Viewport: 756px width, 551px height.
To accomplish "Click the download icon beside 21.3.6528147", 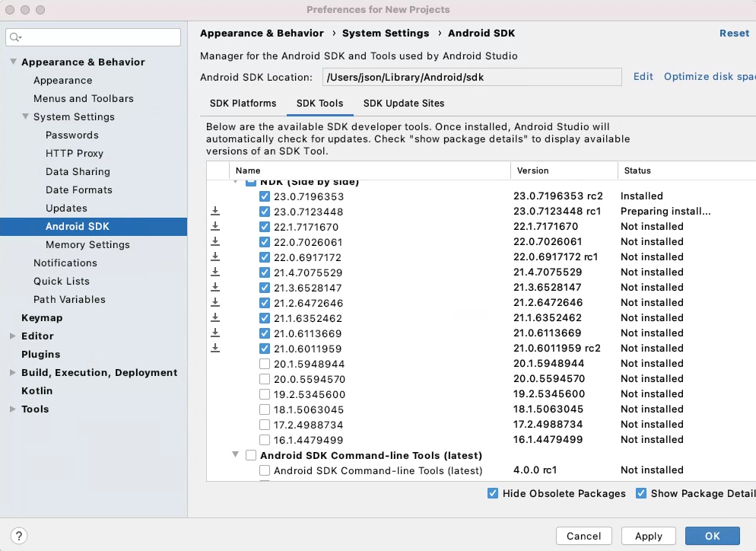I will point(215,287).
